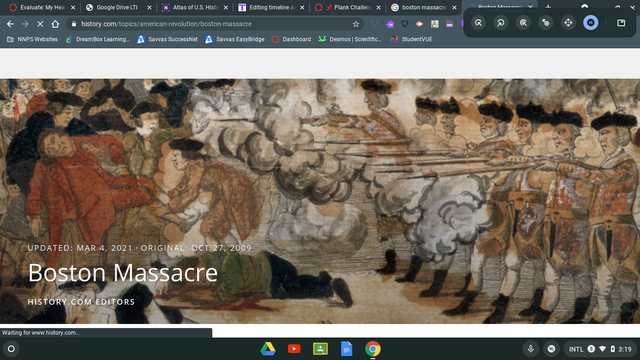Open the faded shield extension icon

[374, 24]
